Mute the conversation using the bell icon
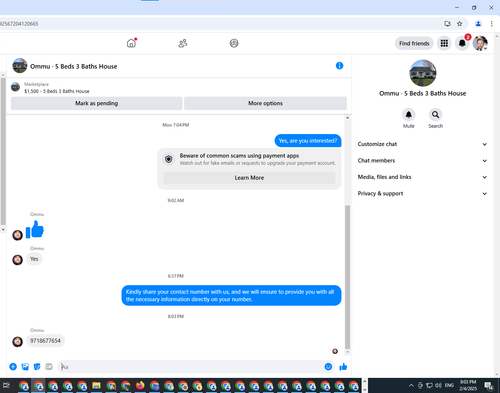This screenshot has height=393, width=500. 409,115
